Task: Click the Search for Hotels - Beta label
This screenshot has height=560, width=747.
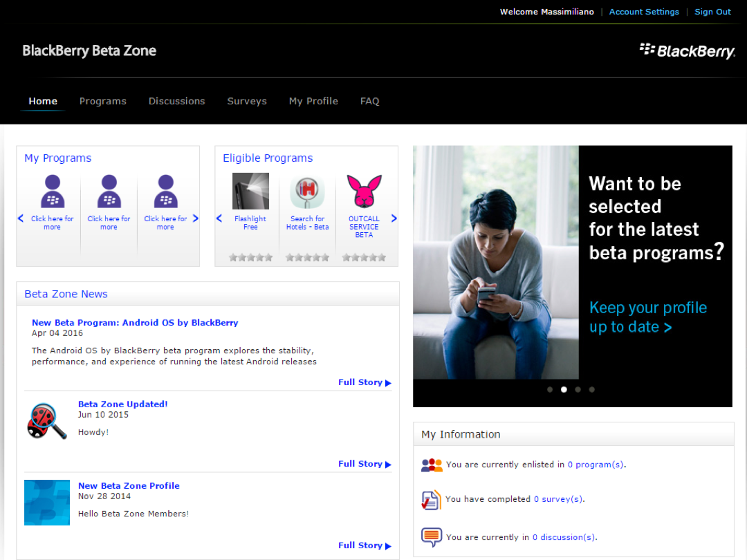Action: pyautogui.click(x=307, y=223)
